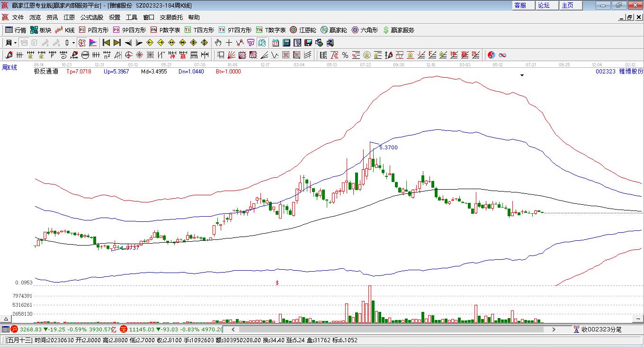
Task: Open the 江恩轮 Gann wheel tool
Action: [x=303, y=30]
